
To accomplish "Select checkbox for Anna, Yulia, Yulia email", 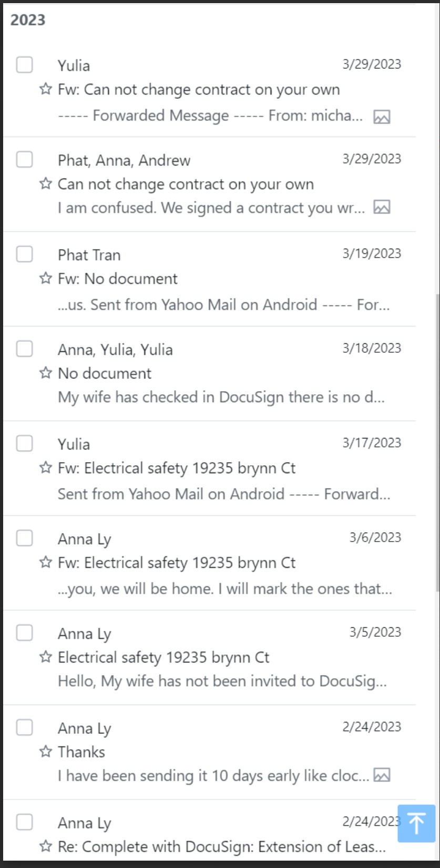I will point(25,349).
